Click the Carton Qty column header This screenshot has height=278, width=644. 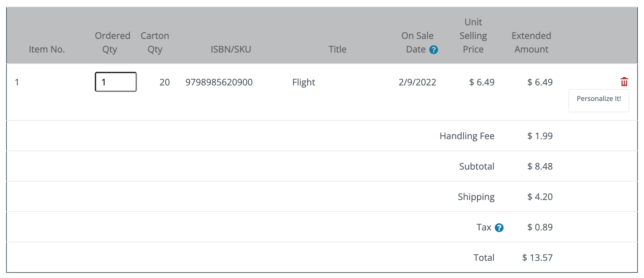coord(155,42)
